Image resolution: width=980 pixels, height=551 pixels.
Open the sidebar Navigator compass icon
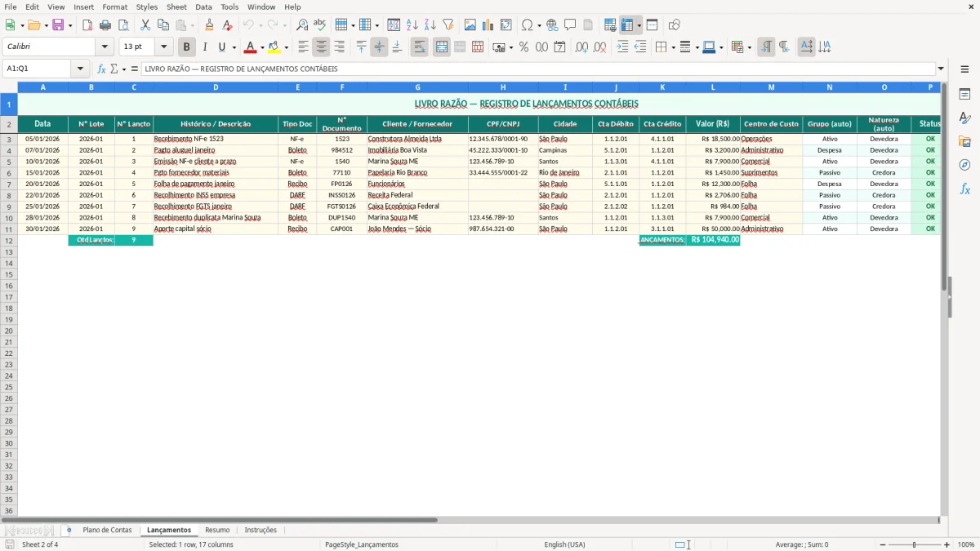[x=964, y=165]
